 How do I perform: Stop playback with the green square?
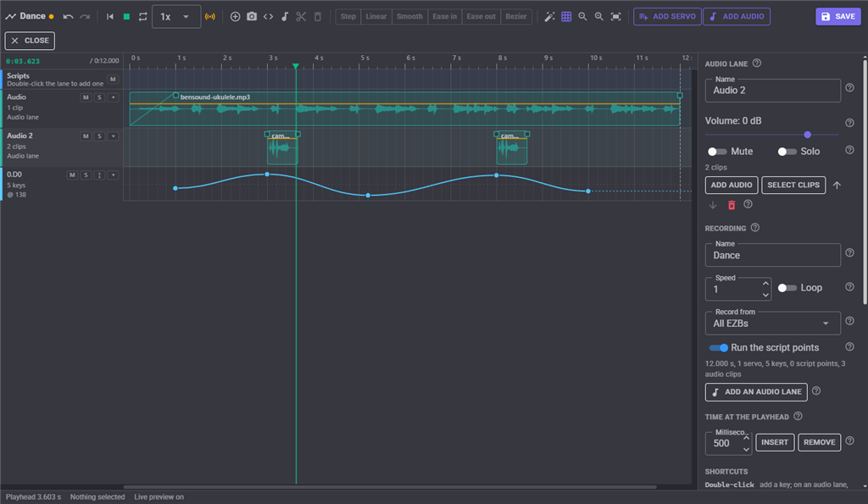pyautogui.click(x=127, y=17)
